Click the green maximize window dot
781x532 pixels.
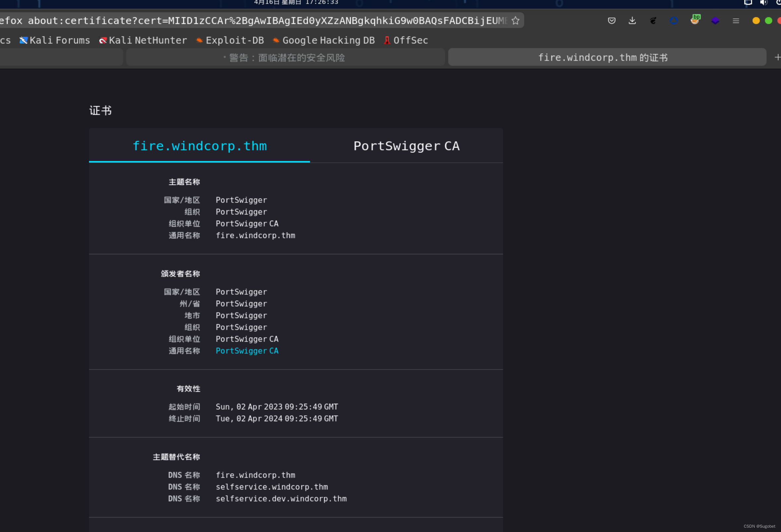click(768, 21)
